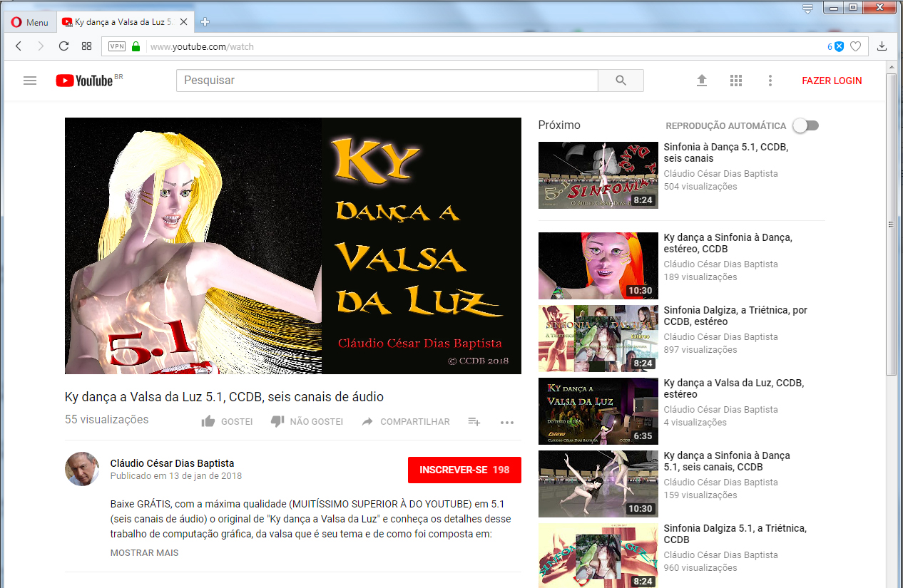Like the video with Gostei
Viewport: 903px width, 588px height.
pyautogui.click(x=228, y=421)
